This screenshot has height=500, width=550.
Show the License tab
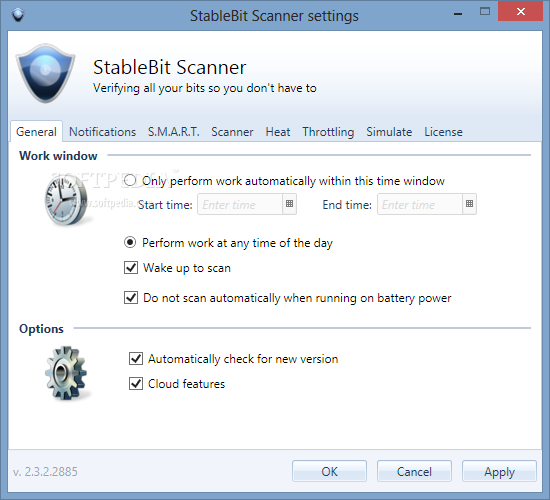(443, 132)
